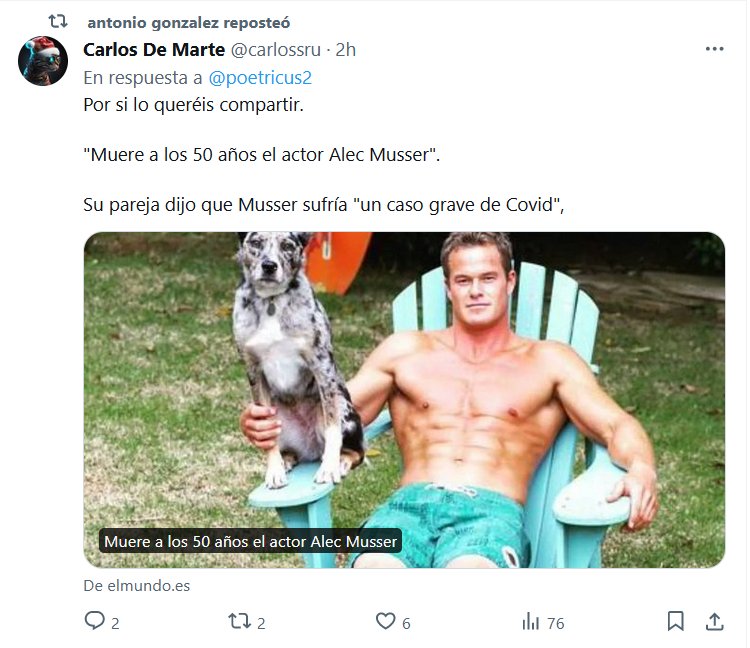Image resolution: width=750 pixels, height=648 pixels.
Task: Open the share tweet icon
Action: tap(714, 621)
